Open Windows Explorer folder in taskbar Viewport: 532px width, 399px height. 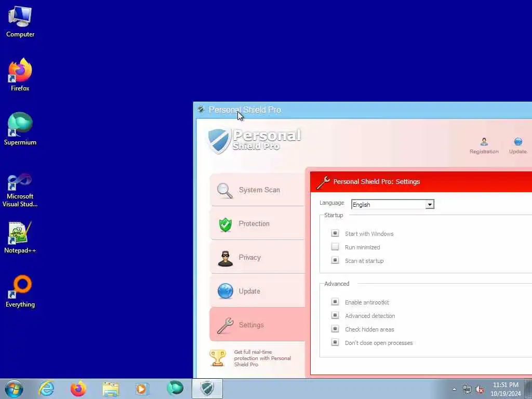(111, 389)
